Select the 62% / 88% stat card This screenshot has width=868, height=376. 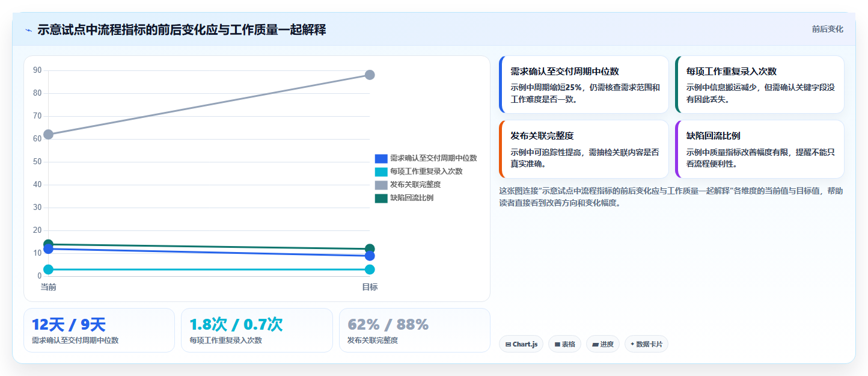pyautogui.click(x=415, y=330)
